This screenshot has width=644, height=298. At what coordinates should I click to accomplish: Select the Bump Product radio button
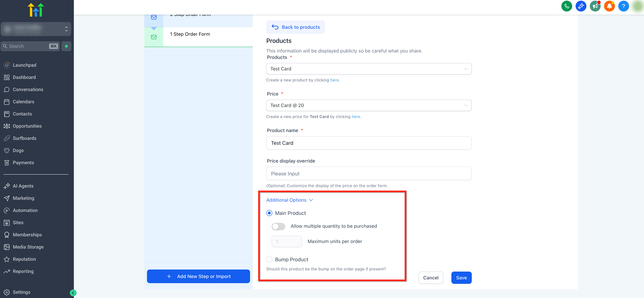point(269,260)
